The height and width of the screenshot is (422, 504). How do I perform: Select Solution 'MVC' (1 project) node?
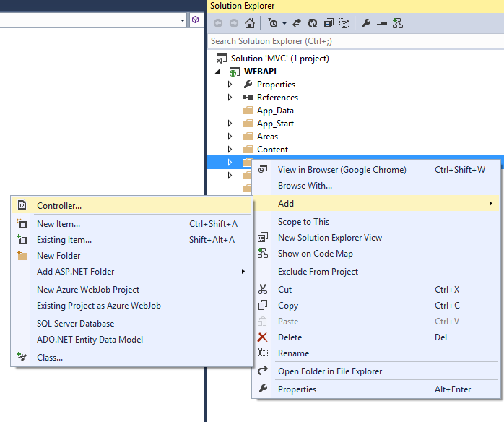(x=279, y=59)
